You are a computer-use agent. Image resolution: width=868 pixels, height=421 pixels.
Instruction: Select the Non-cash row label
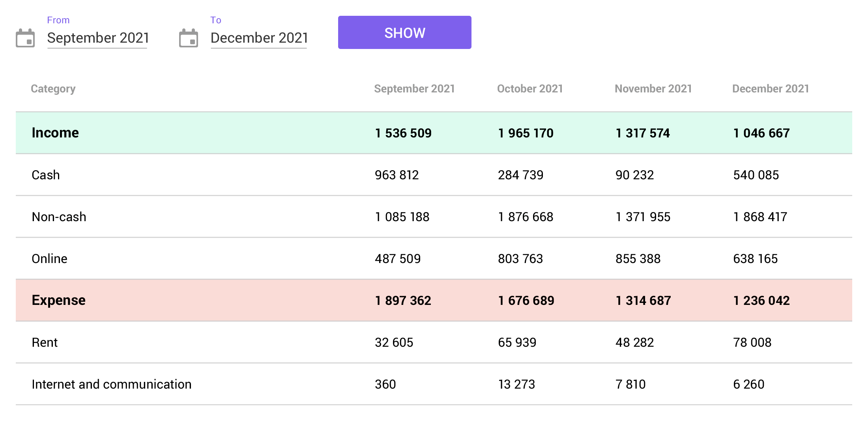[x=59, y=217]
